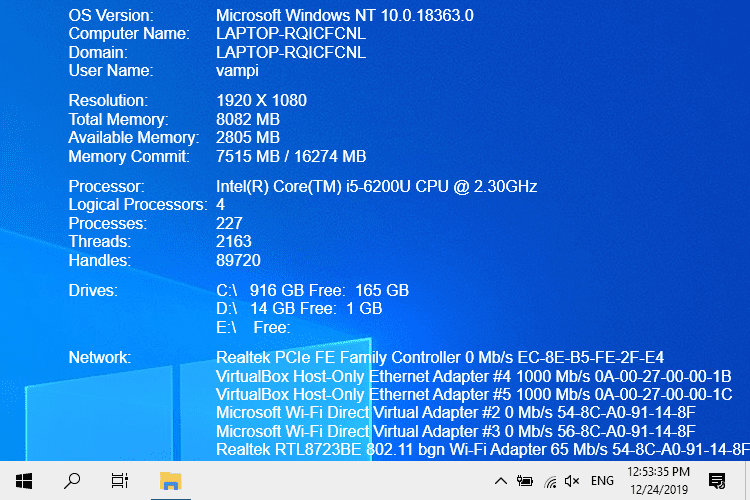Open Task View on the taskbar

tap(120, 481)
